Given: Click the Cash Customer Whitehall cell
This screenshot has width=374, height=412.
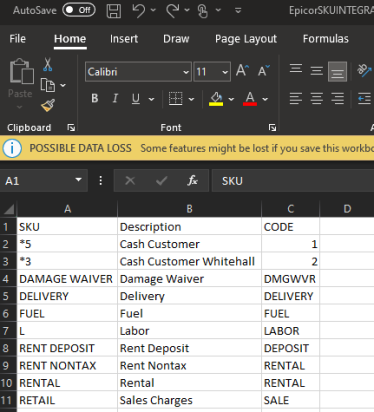Looking at the screenshot, I should point(189,261).
